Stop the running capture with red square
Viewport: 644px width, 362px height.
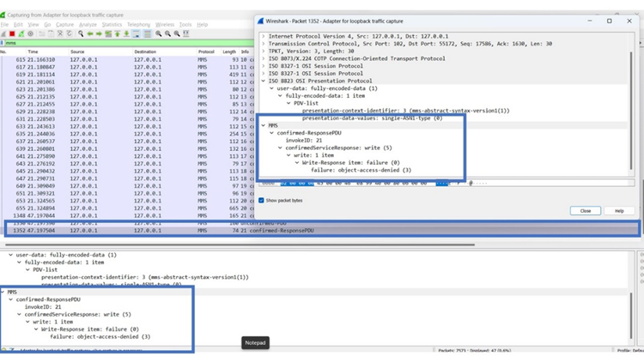tap(12, 33)
